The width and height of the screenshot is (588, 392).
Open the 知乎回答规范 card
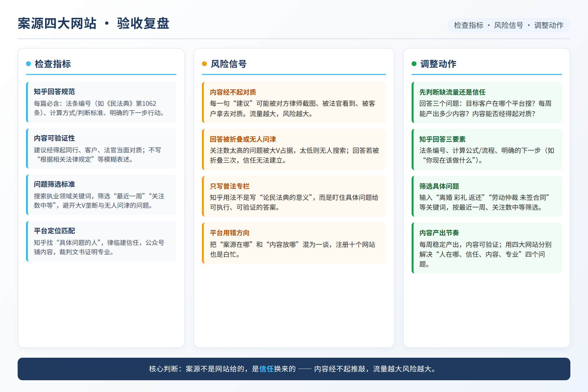(101, 102)
